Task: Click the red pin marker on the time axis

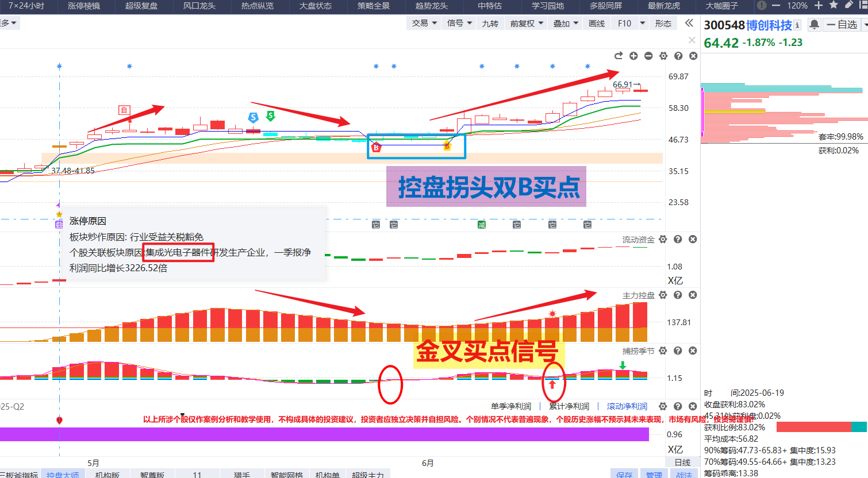Action: pos(59,421)
